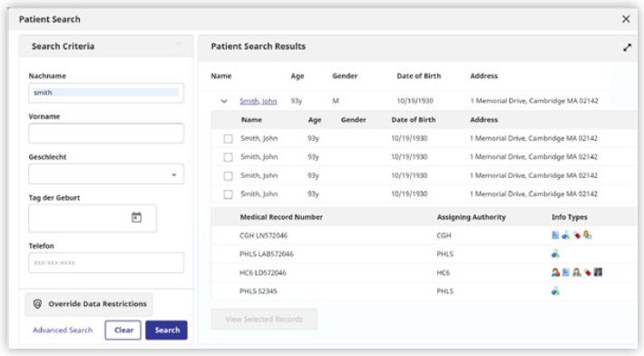The image size is (644, 356).
Task: Click the Search button
Action: (166, 330)
